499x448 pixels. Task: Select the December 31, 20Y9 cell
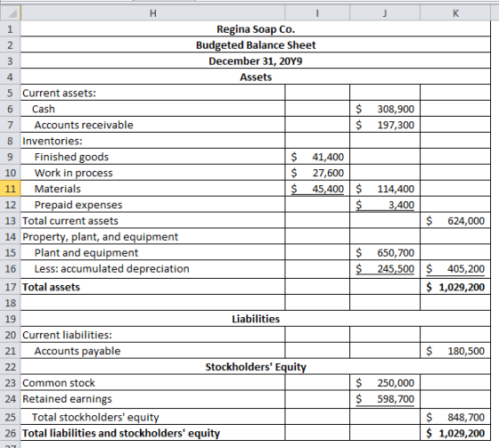click(x=256, y=61)
